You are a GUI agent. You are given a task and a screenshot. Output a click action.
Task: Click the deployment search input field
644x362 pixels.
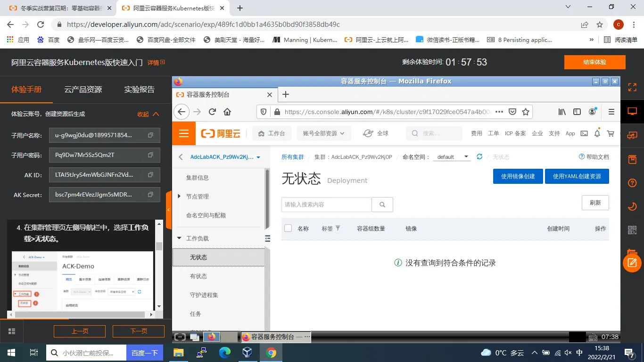326,205
